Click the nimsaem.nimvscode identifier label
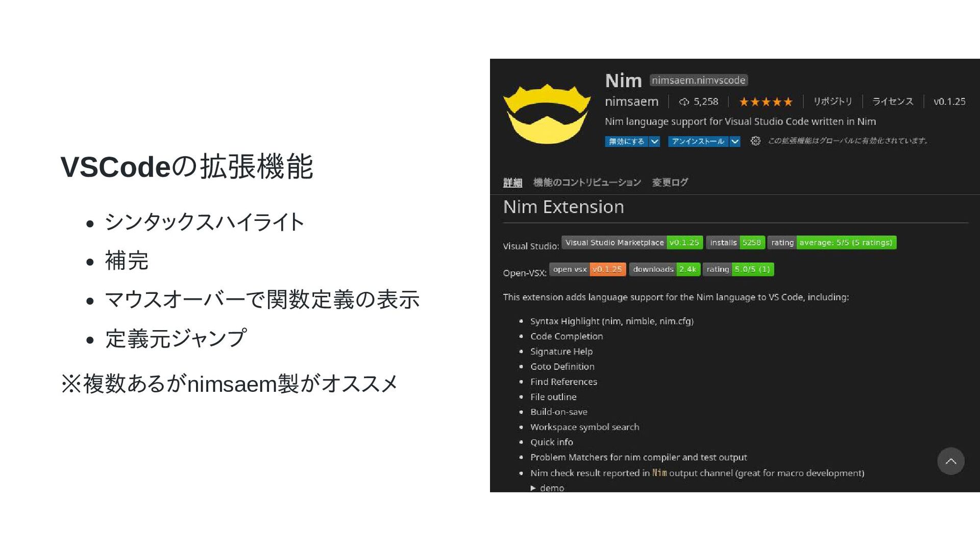The image size is (980, 551). (x=699, y=80)
